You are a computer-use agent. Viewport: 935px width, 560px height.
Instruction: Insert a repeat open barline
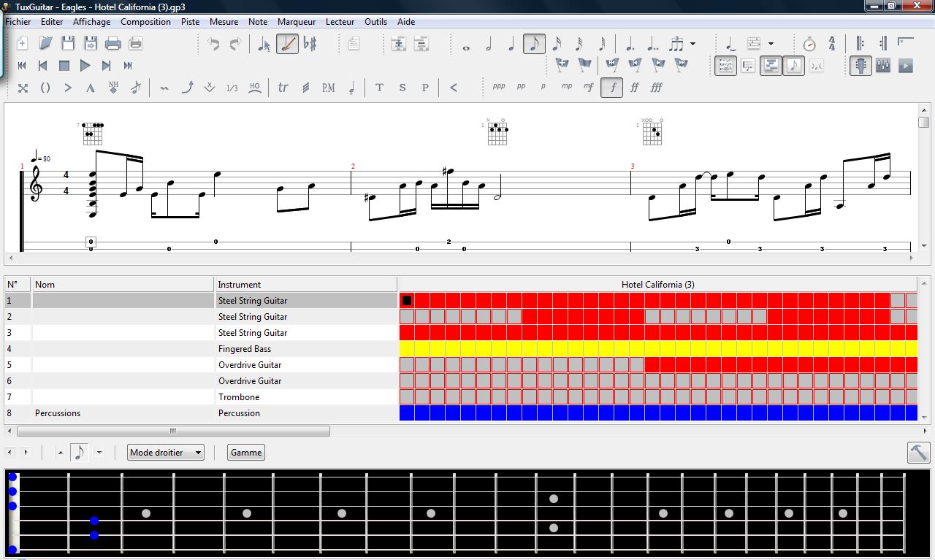860,44
